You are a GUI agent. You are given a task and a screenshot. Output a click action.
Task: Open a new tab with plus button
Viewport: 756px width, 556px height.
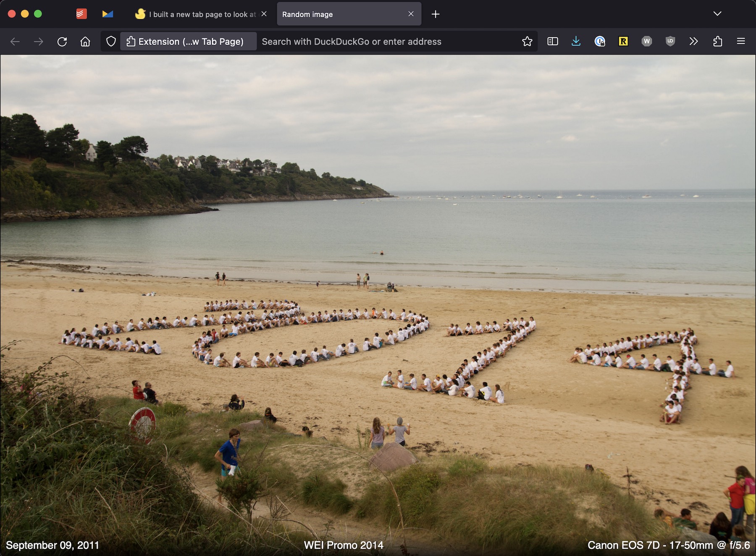tap(436, 14)
